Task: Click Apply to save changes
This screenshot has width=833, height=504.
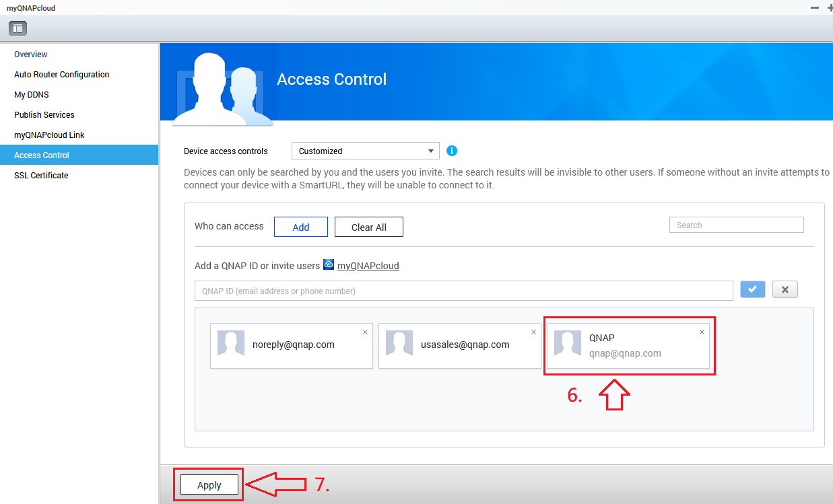Action: pos(209,485)
